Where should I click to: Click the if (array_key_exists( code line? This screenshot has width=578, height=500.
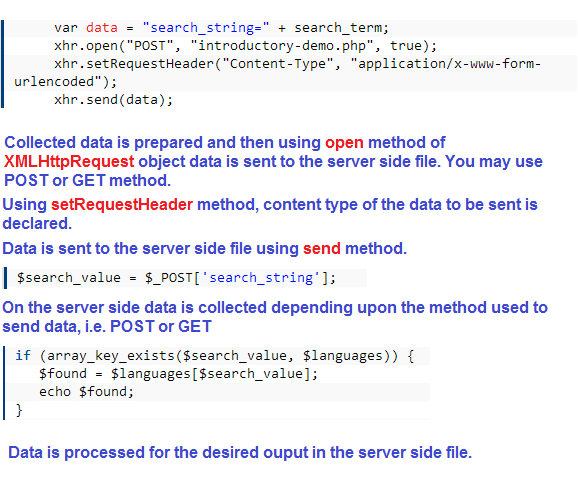pos(215,356)
